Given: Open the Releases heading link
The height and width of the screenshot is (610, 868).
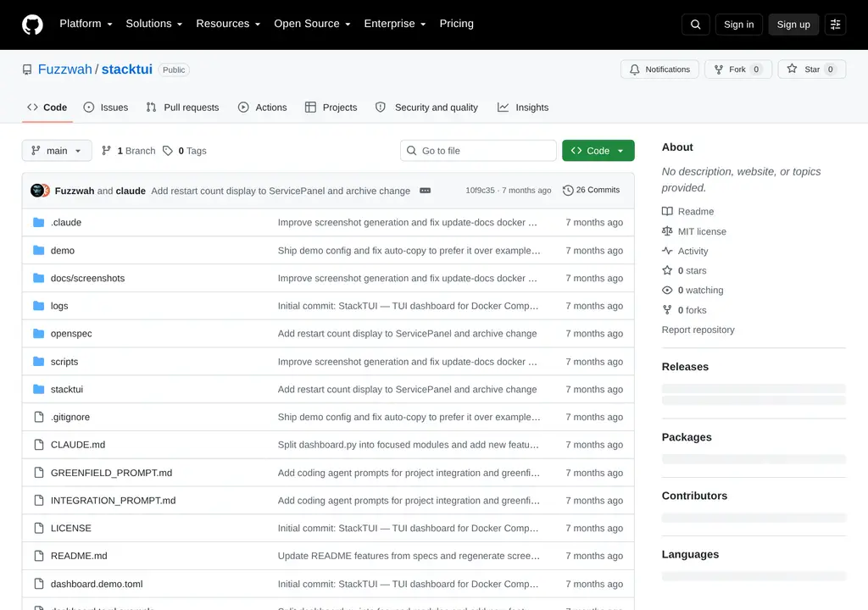Looking at the screenshot, I should 685,367.
